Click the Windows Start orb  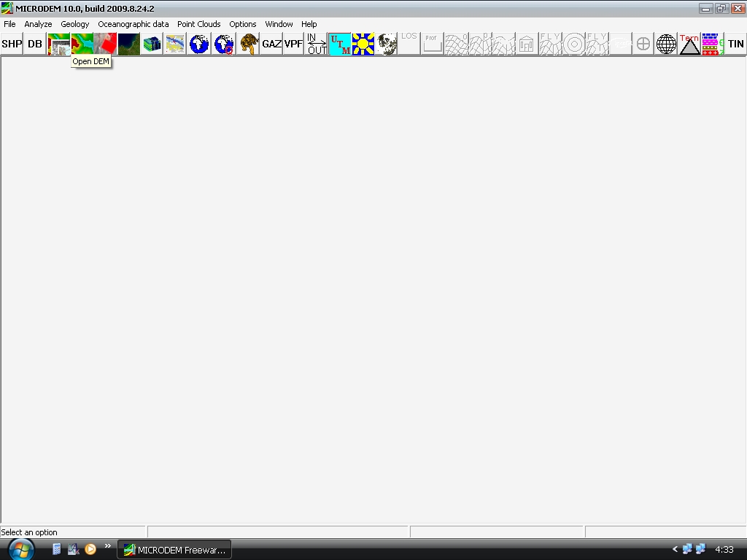coord(21,550)
